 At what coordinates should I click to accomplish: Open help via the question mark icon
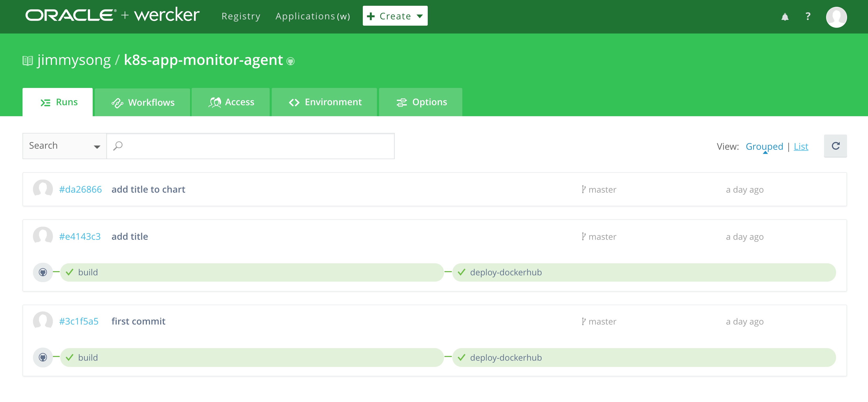[x=808, y=16]
